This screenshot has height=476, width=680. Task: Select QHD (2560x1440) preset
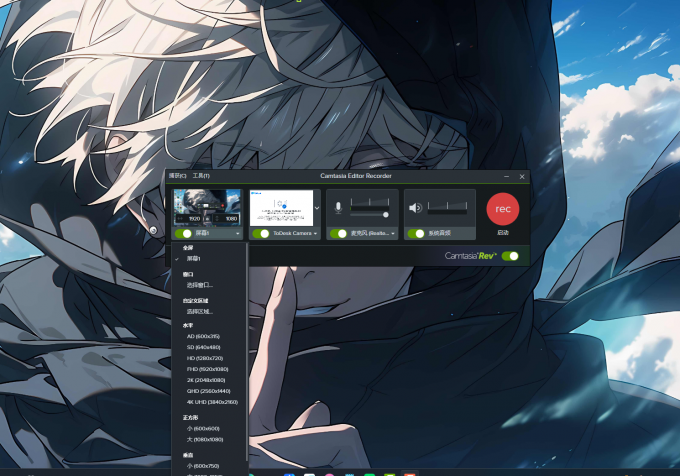[209, 391]
